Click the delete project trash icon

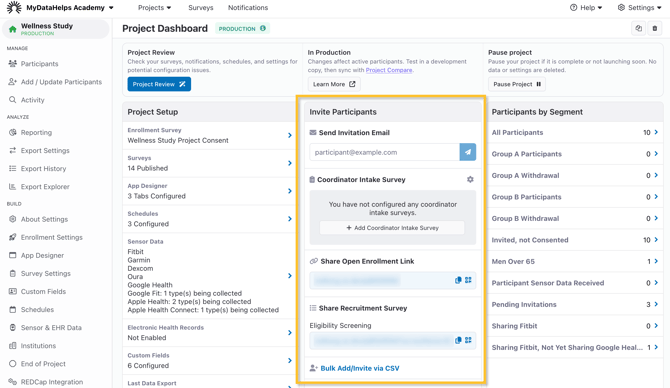tap(655, 29)
